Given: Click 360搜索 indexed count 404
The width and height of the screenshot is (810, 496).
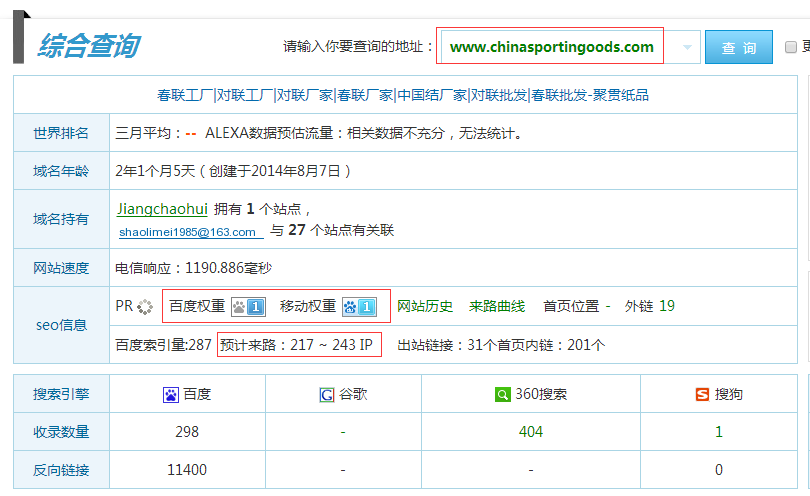Looking at the screenshot, I should (x=531, y=432).
